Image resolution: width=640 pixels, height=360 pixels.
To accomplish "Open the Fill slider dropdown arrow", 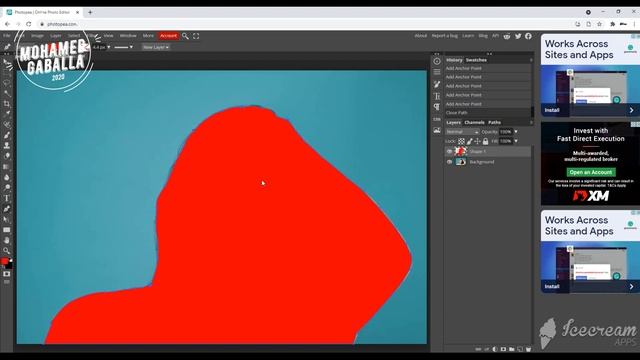I will pos(516,141).
